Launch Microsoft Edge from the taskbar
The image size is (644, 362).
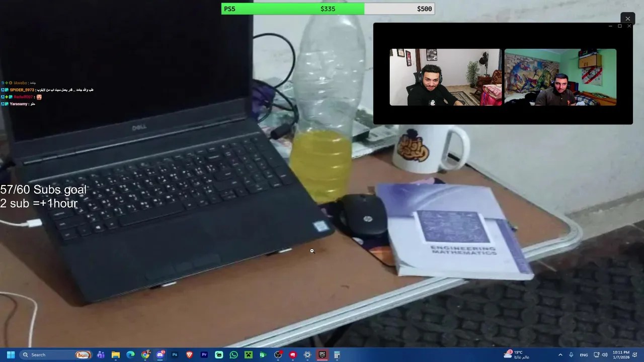130,354
